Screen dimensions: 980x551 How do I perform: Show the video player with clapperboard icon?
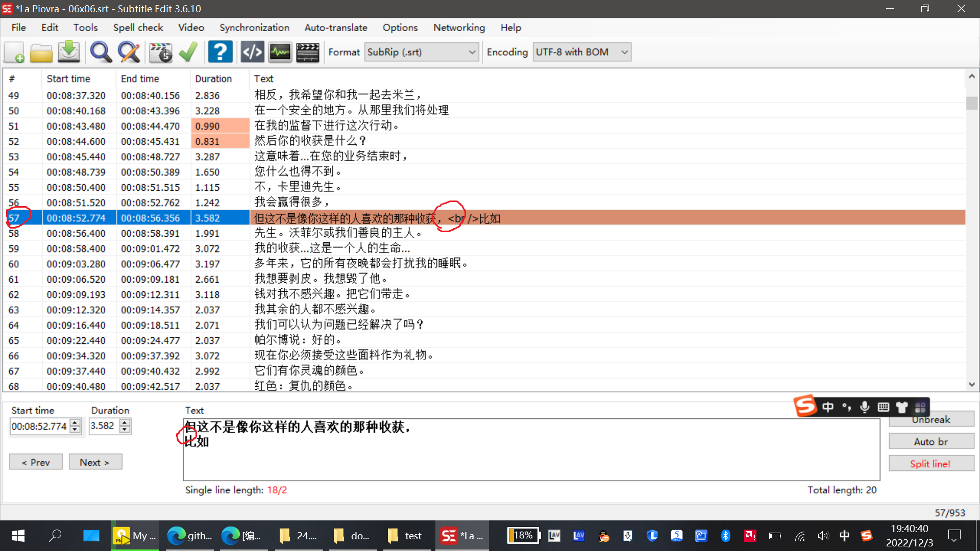click(x=307, y=52)
